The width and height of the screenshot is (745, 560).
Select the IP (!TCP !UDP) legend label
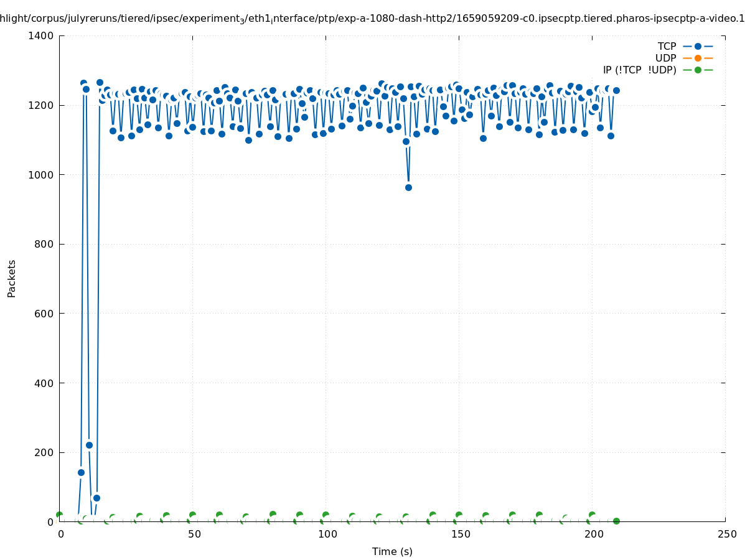(639, 70)
